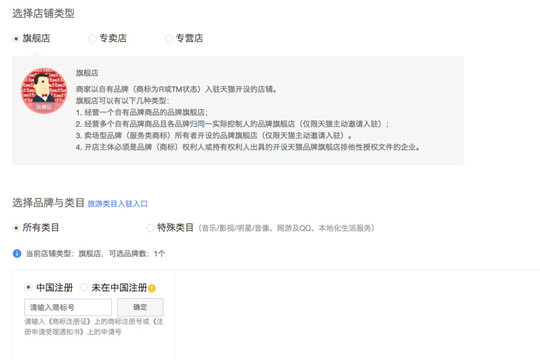Click the line 旗舰店可以有以下几种类型

(122, 101)
